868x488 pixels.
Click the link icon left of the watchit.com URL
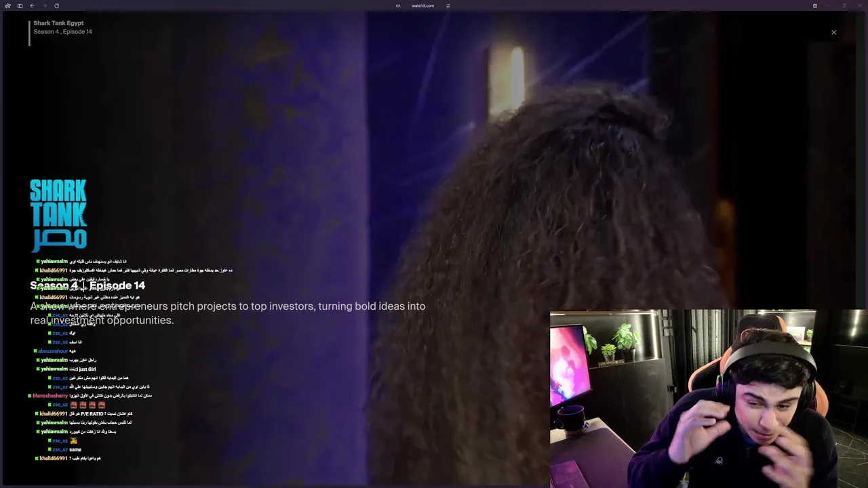pos(398,5)
